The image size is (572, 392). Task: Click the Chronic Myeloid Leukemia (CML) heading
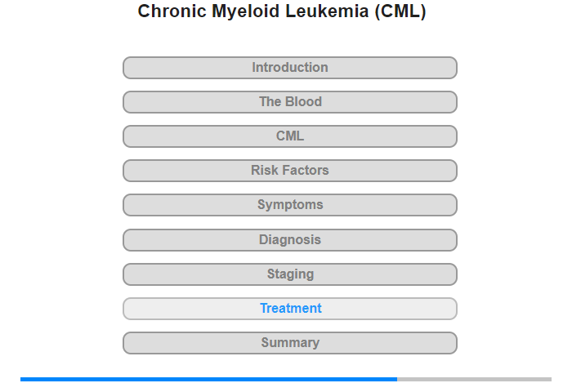[x=282, y=11]
